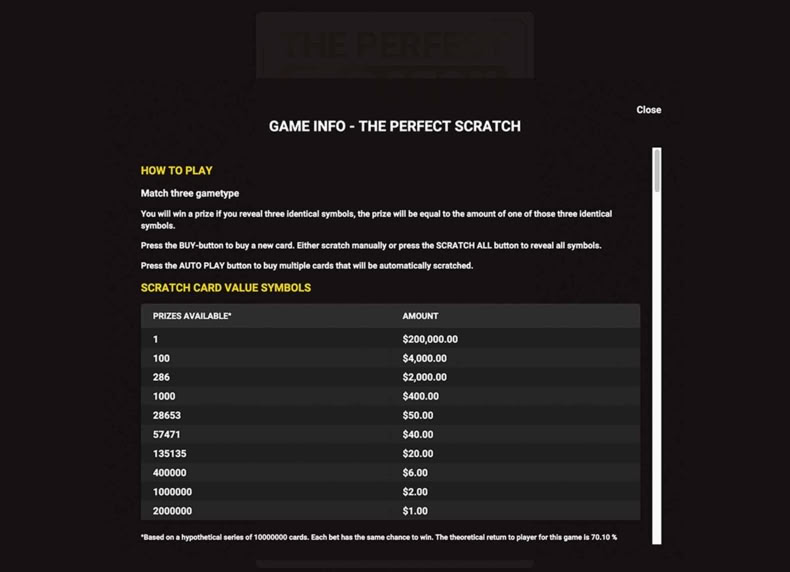Screen dimensions: 790x572
Task: Click the 400000 prizes available cell
Action: (169, 473)
